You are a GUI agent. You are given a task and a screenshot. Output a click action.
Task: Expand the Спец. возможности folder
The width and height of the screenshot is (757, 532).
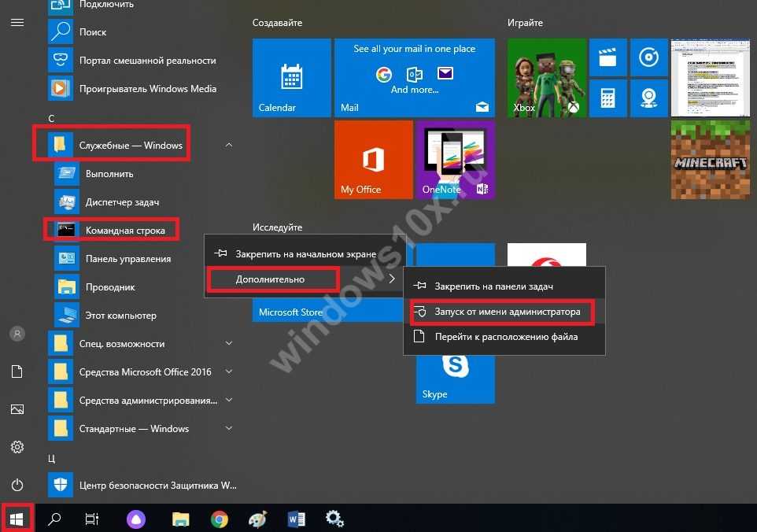228,344
